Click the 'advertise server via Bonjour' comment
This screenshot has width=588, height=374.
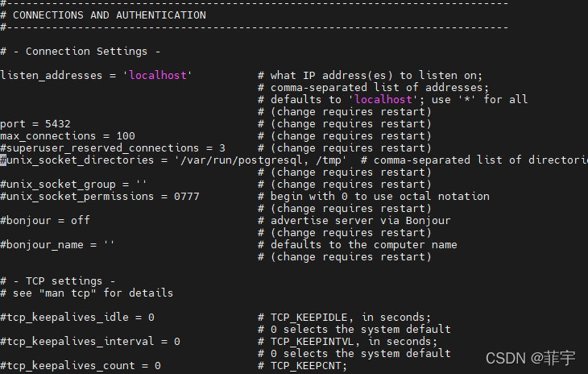pyautogui.click(x=360, y=221)
